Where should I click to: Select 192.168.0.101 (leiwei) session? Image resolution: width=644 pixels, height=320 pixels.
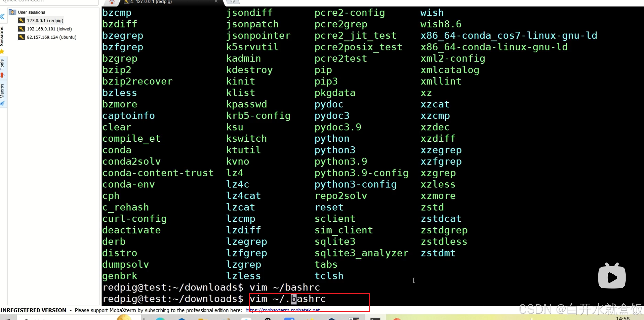click(49, 29)
